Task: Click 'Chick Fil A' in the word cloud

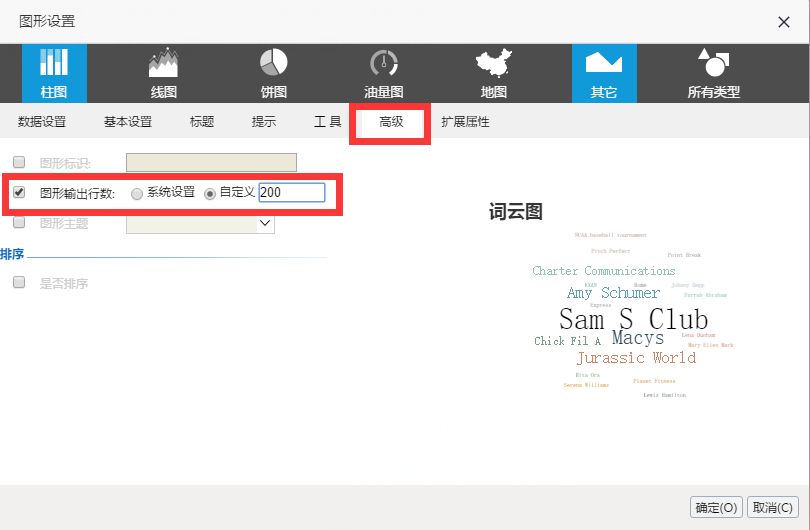Action: click(567, 341)
